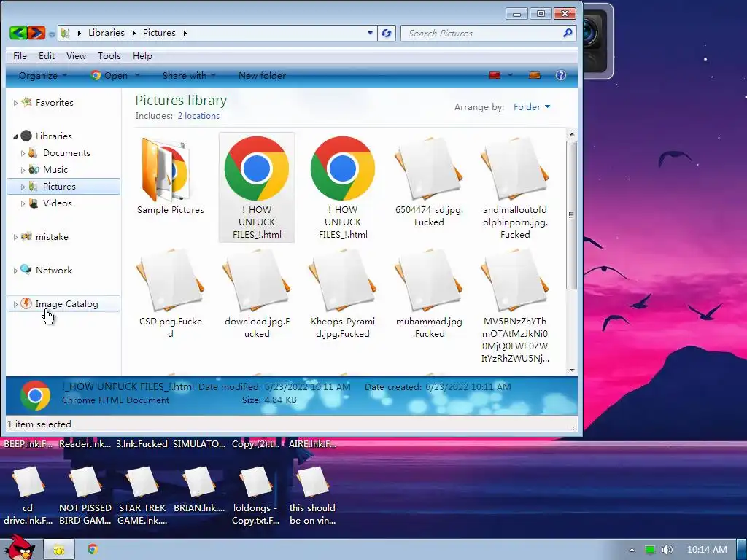Select the highlighted !_HOW UNFUCK FILES_!.html file
The width and height of the screenshot is (747, 560).
[257, 187]
